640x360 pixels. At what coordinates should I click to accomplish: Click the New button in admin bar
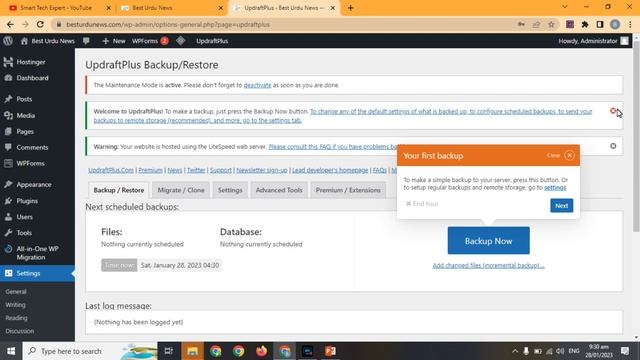(x=114, y=41)
